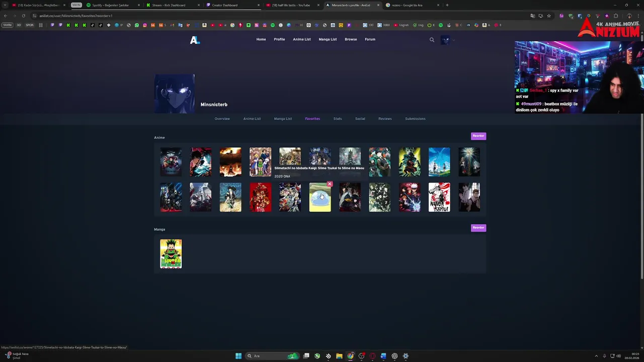Toggle the Reorder button for Manga favorites
644x362 pixels.
(x=478, y=228)
